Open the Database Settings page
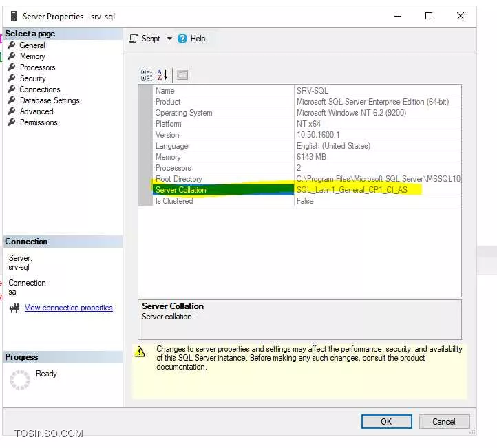 (50, 100)
